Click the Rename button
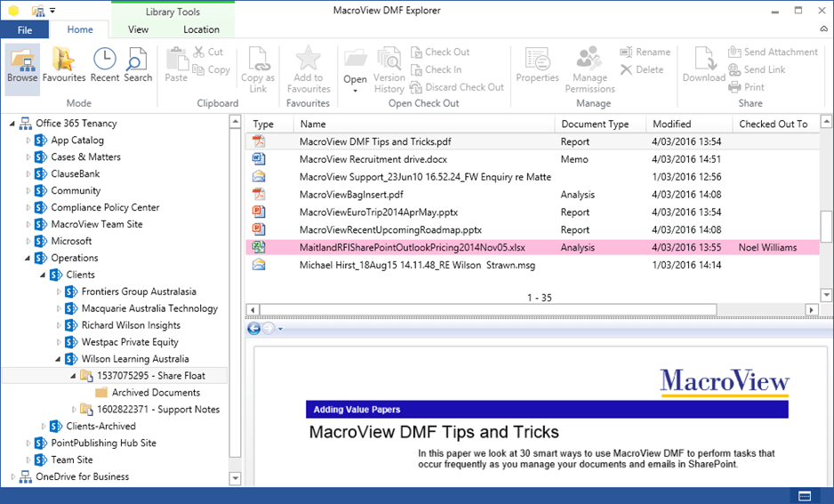This screenshot has width=834, height=504. pyautogui.click(x=646, y=52)
